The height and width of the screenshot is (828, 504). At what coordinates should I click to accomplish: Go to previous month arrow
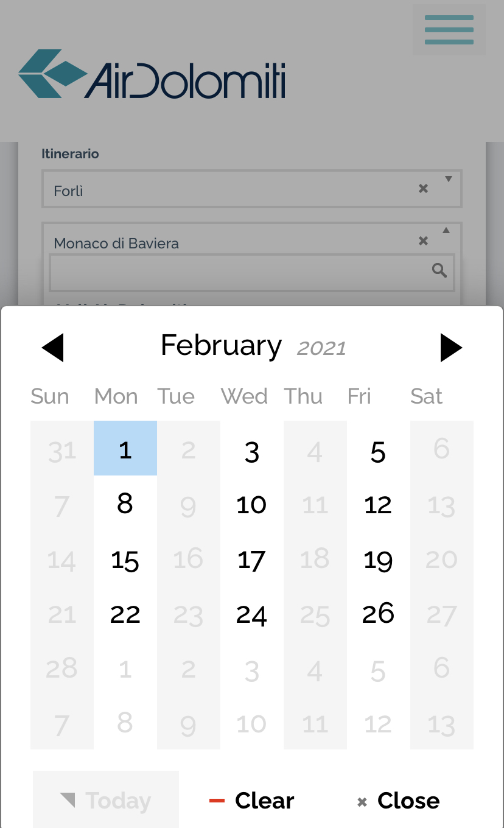53,348
